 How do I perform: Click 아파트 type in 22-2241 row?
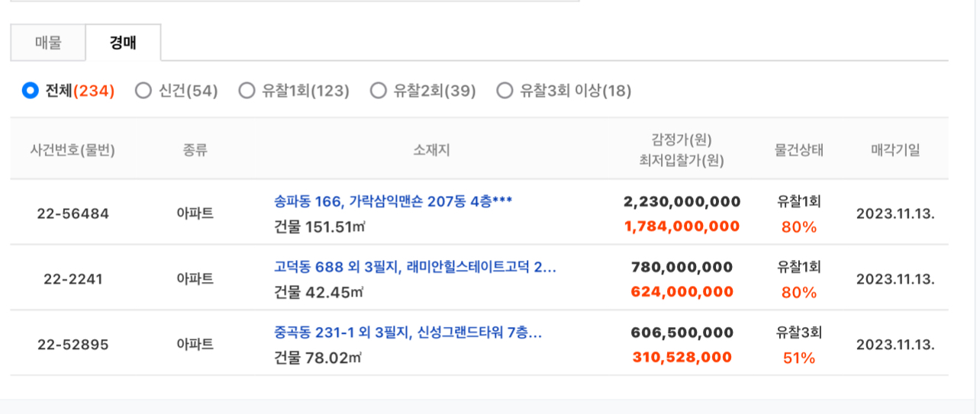tap(195, 279)
